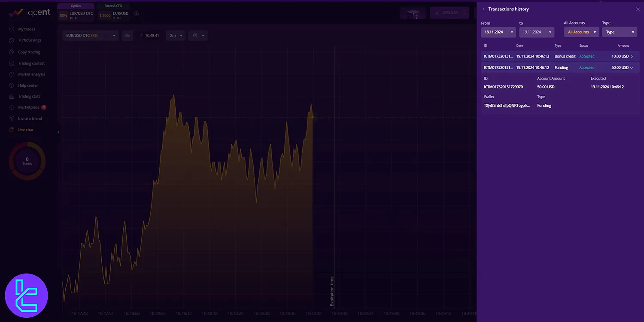Viewport: 644px width, 322px height.
Task: Click the Invite a friend icon
Action: [12, 118]
